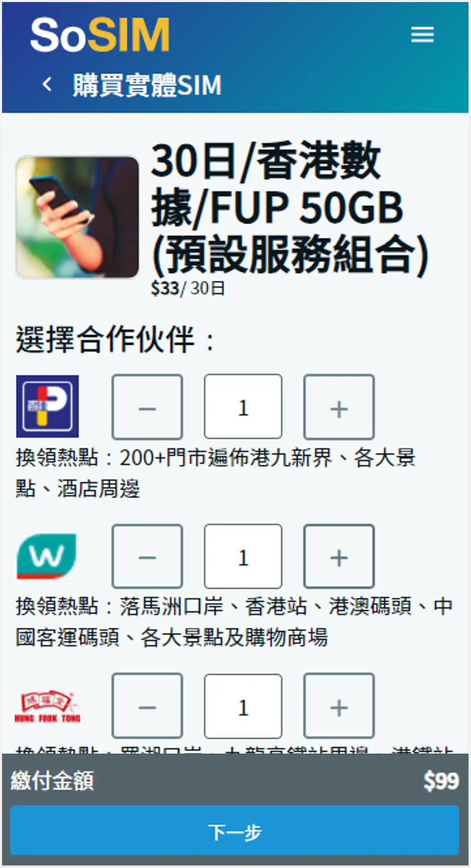Click the 購買實體SIM page title
471x868 pixels.
147,85
